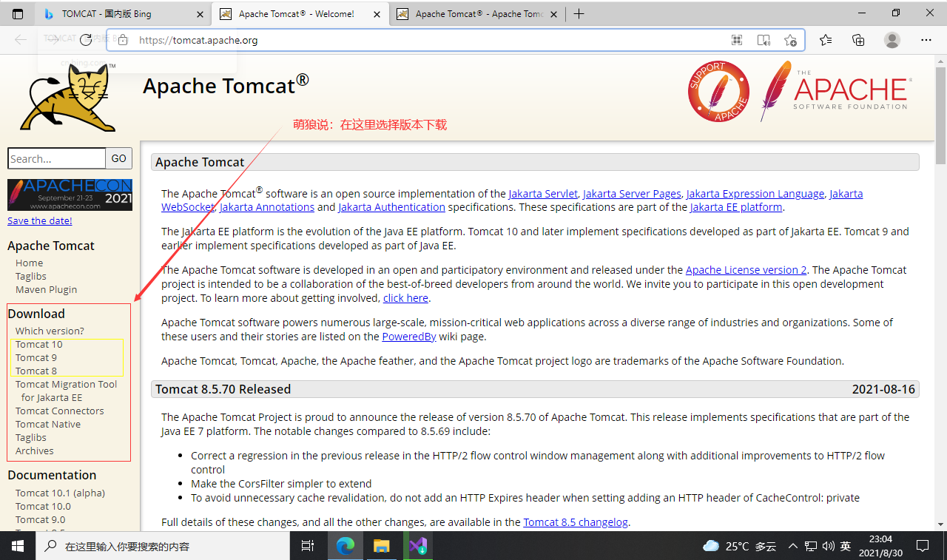Open Task View on the taskbar
This screenshot has width=947, height=560.
pos(308,546)
